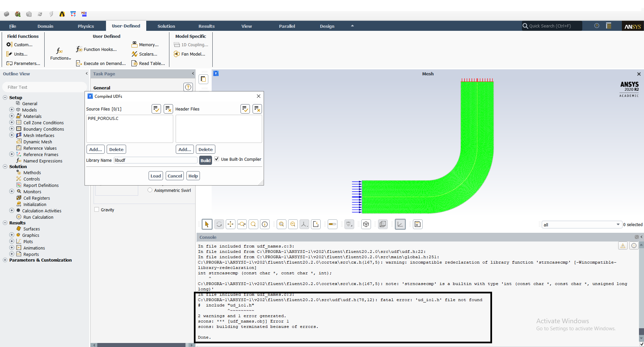Open the Functions dropdown in ribbon
This screenshot has width=644, height=347.
60,54
